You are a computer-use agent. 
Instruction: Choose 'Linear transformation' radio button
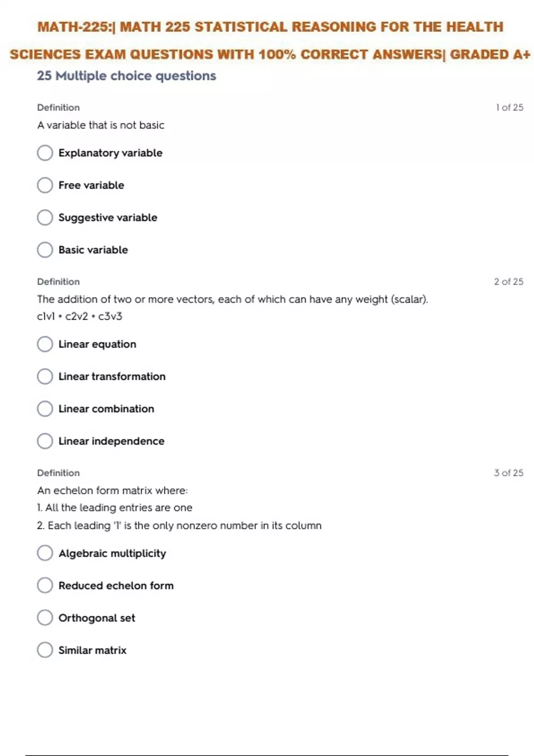(x=45, y=377)
